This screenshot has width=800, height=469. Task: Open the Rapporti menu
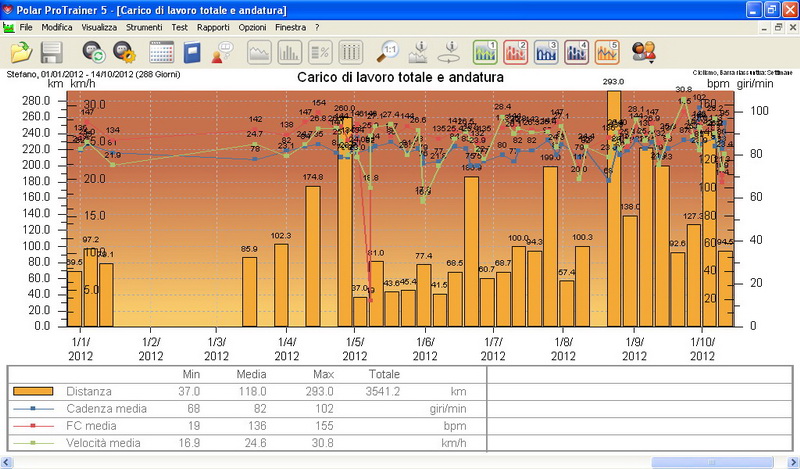(213, 26)
